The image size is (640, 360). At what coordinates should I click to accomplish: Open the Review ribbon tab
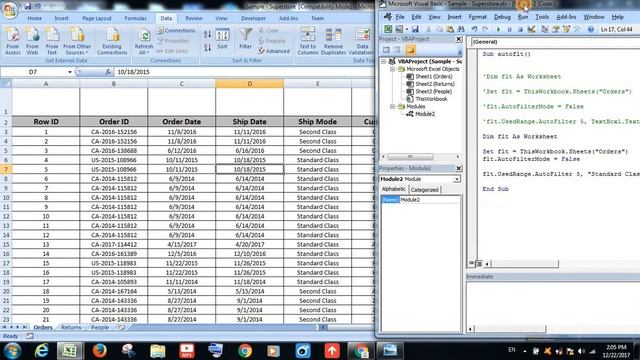[193, 18]
